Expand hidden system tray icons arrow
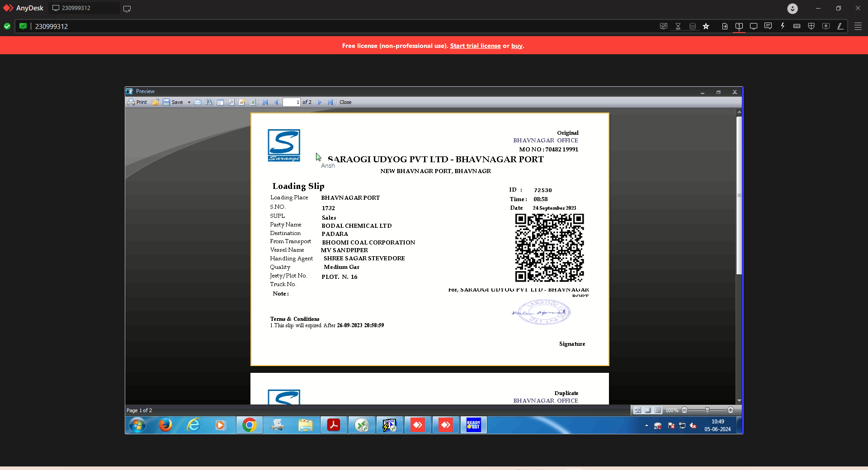This screenshot has width=868, height=470. tap(646, 425)
